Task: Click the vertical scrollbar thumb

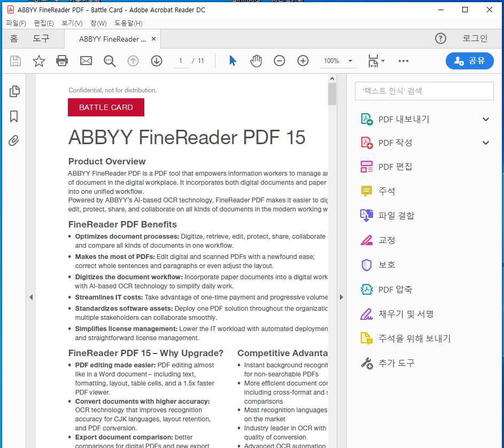Action: coord(332,94)
